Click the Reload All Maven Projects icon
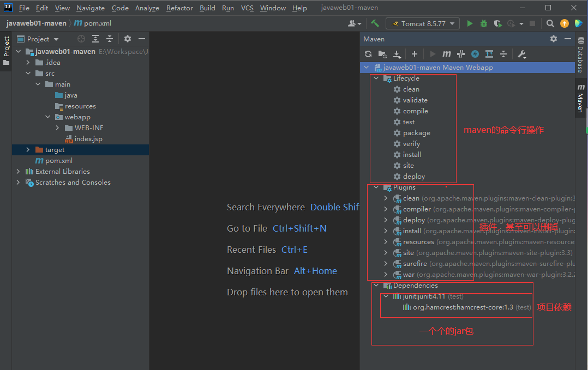588x370 pixels. (368, 54)
